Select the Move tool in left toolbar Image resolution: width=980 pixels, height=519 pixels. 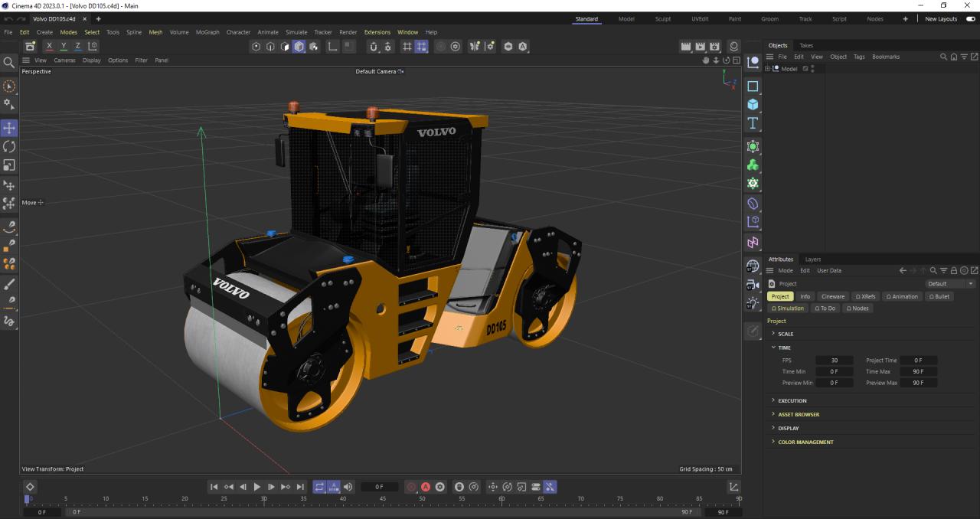pos(9,128)
